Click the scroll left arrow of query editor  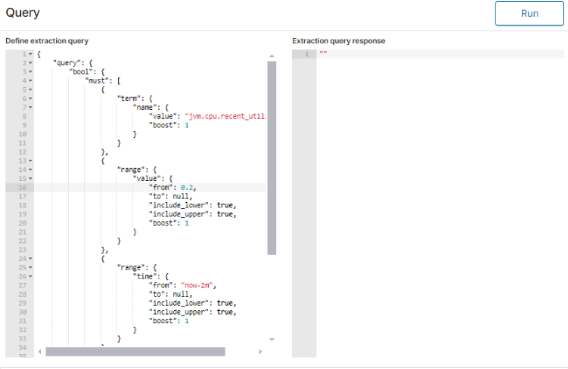coord(39,352)
